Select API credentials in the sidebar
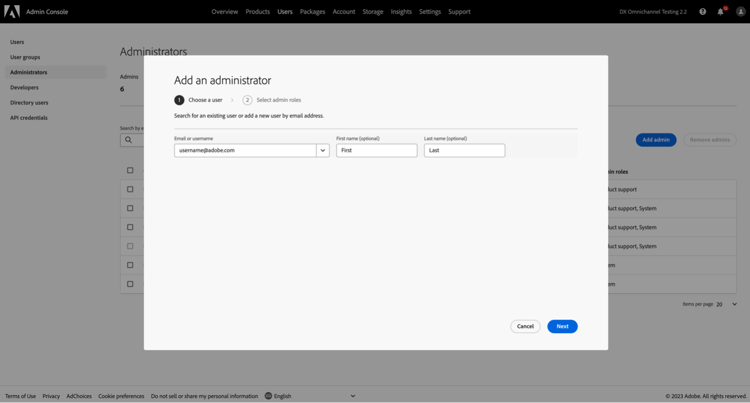This screenshot has height=403, width=750. (55, 118)
